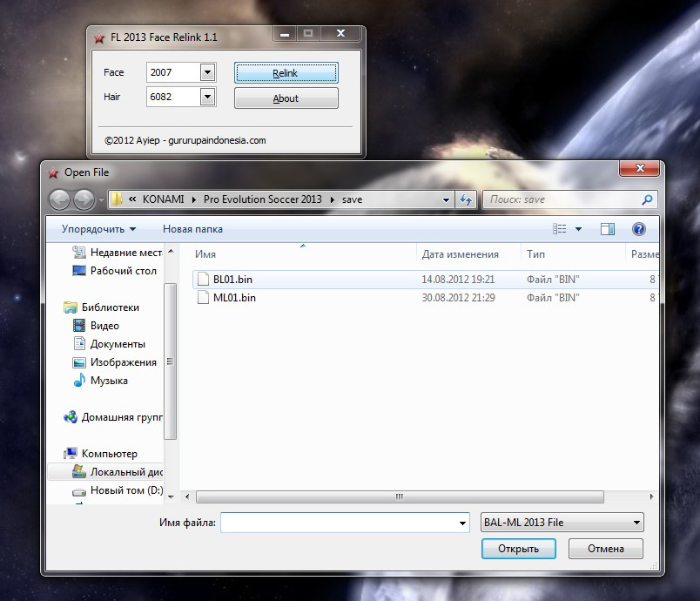700x601 pixels.
Task: Open the address bar history dropdown
Action: [446, 200]
